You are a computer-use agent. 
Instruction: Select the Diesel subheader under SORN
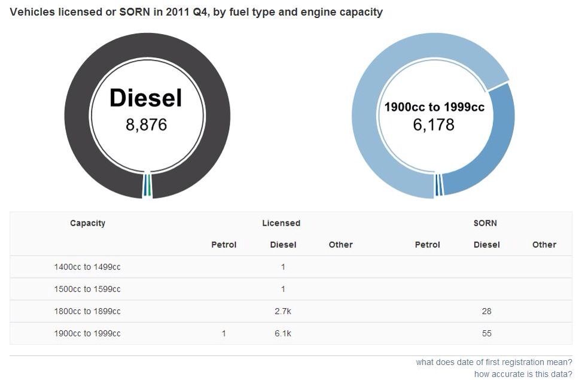(486, 245)
